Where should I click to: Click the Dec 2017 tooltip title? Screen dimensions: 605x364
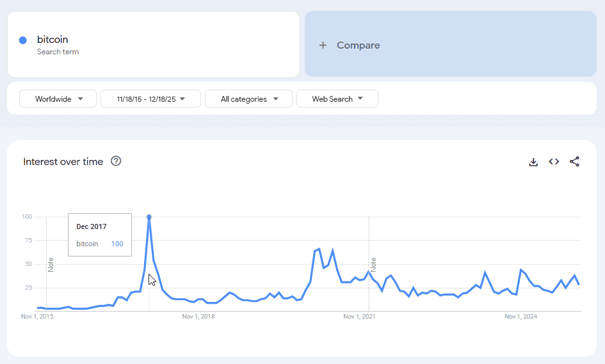92,226
